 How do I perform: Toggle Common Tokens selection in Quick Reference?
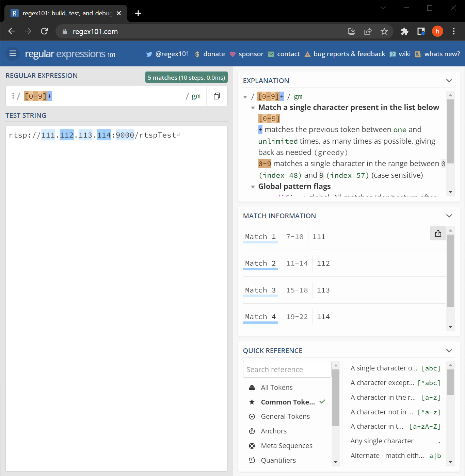(x=288, y=402)
